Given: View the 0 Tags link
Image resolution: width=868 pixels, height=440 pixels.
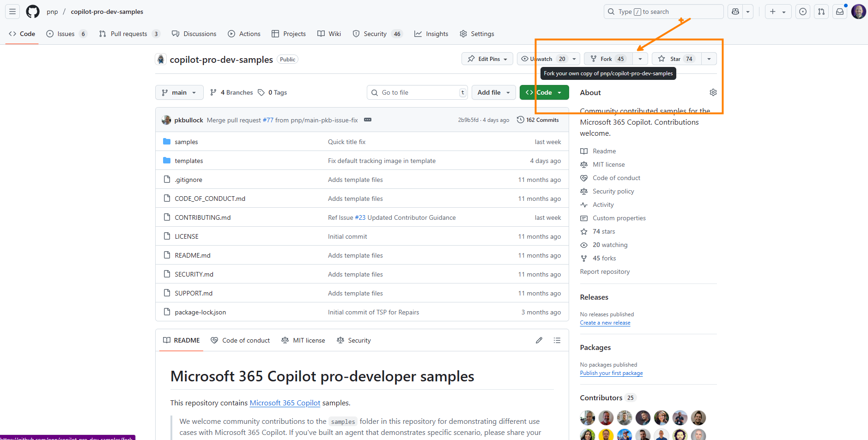Looking at the screenshot, I should point(273,92).
